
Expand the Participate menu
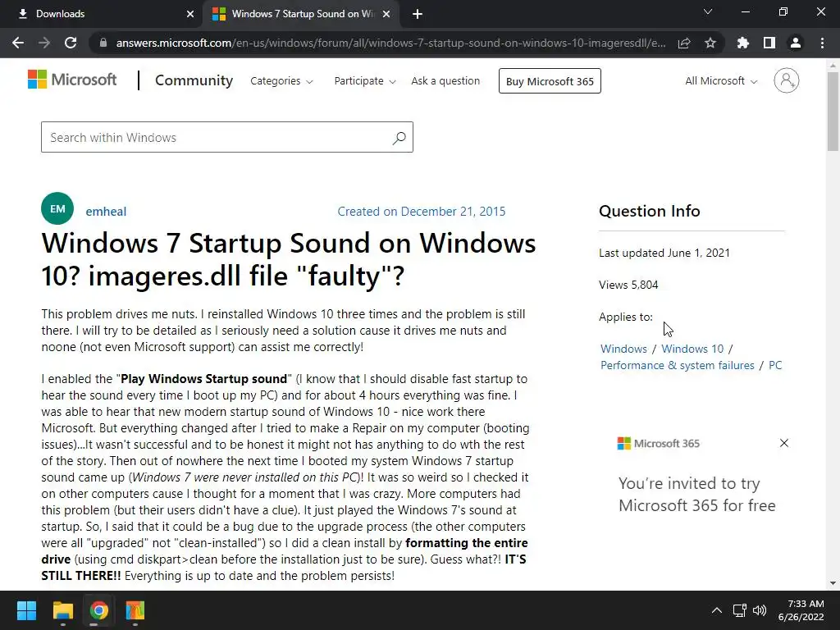pos(365,81)
